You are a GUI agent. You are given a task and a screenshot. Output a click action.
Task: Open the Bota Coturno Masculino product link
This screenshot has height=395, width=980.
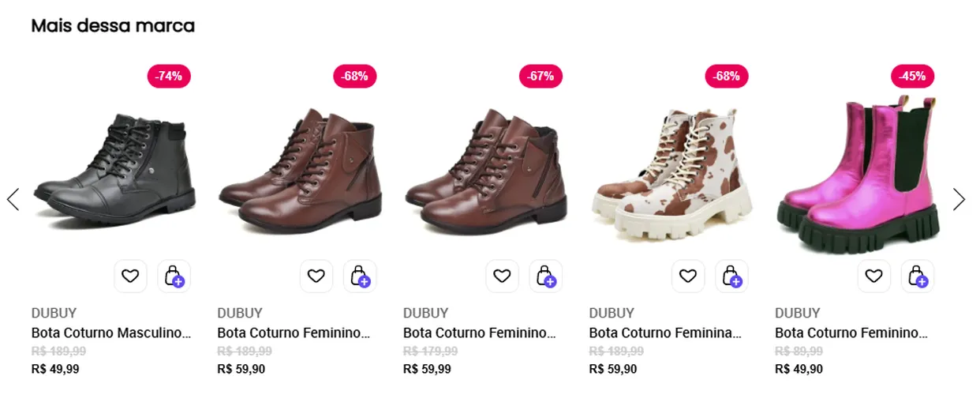(x=111, y=333)
